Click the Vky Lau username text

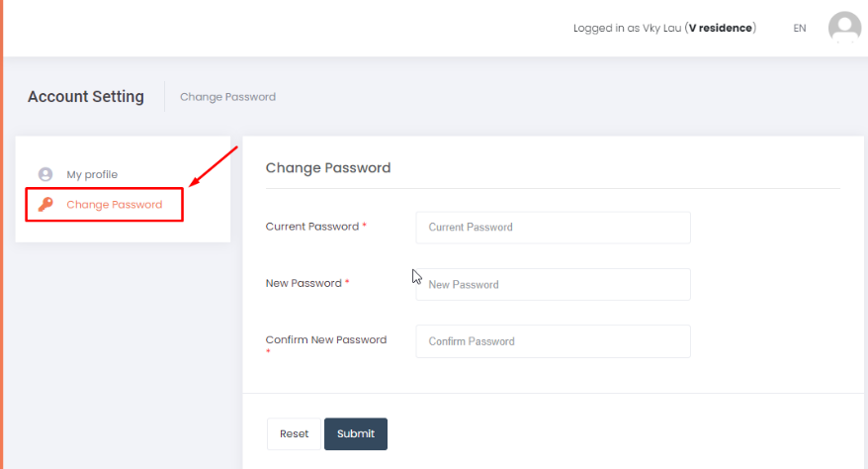click(x=661, y=28)
